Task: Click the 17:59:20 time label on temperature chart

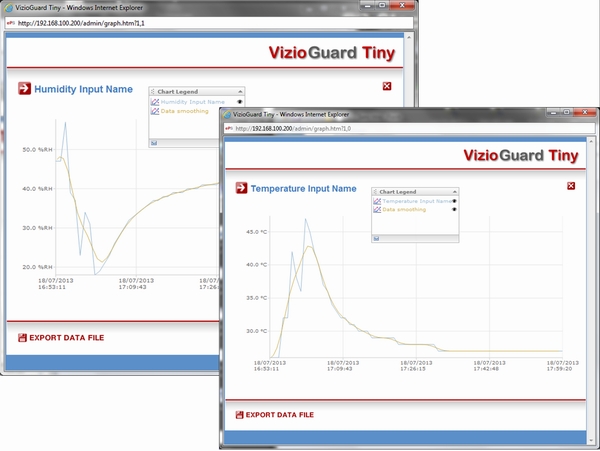Action: pyautogui.click(x=559, y=369)
